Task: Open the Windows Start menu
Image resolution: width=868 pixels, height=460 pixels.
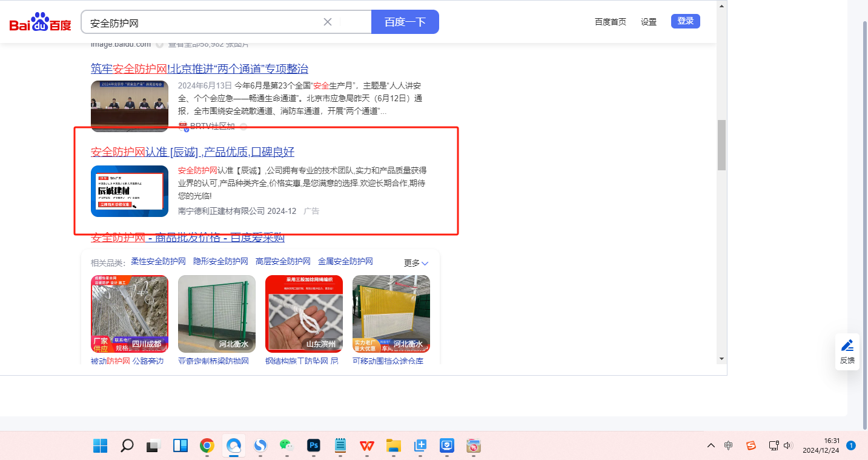Action: click(101, 446)
